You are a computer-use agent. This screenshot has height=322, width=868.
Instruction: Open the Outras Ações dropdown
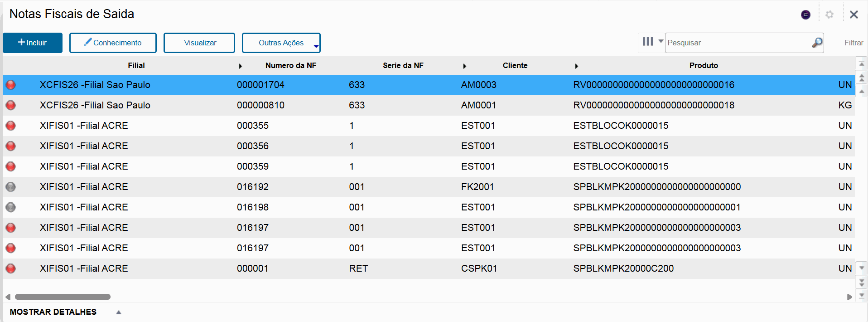pyautogui.click(x=281, y=43)
